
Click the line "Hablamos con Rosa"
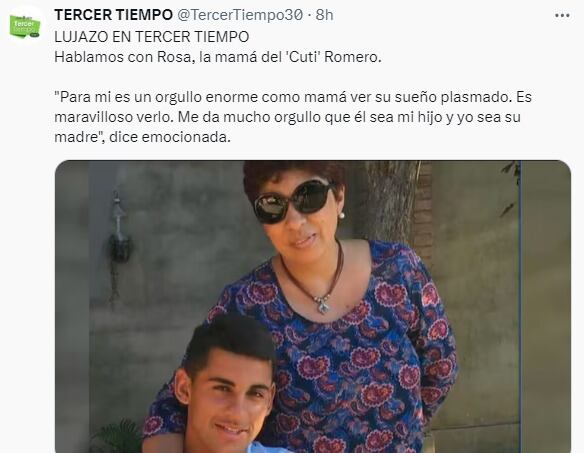pos(218,57)
